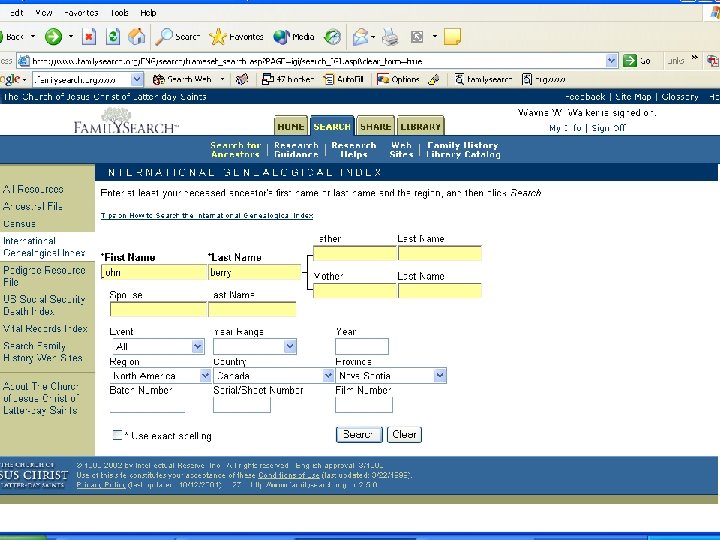Open the Tools menu
Viewport: 720px width, 540px height.
(x=119, y=13)
